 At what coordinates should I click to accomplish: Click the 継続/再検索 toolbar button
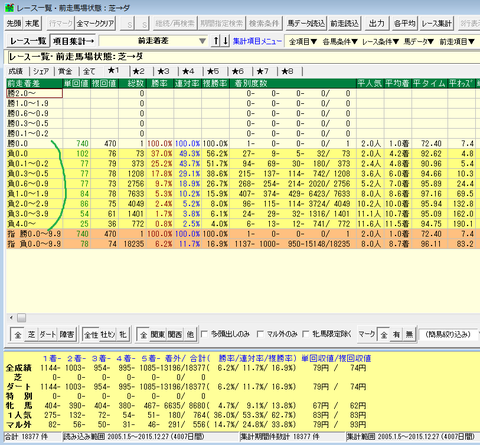click(175, 23)
